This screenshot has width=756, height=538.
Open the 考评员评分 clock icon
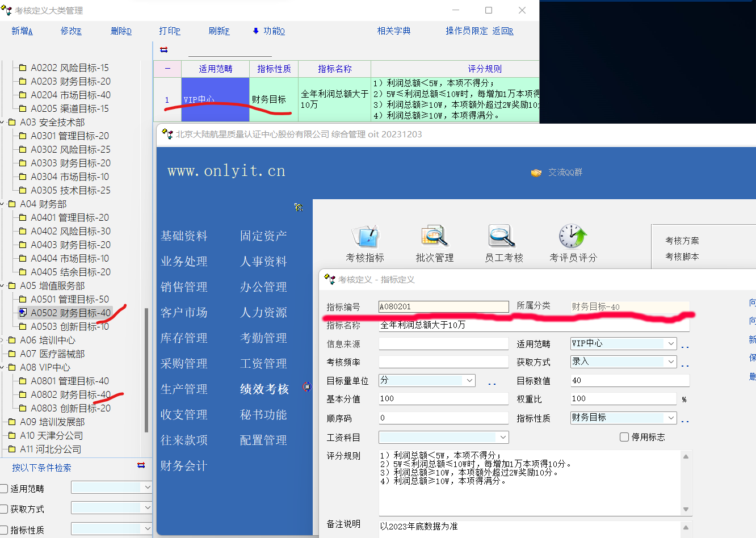click(x=572, y=236)
